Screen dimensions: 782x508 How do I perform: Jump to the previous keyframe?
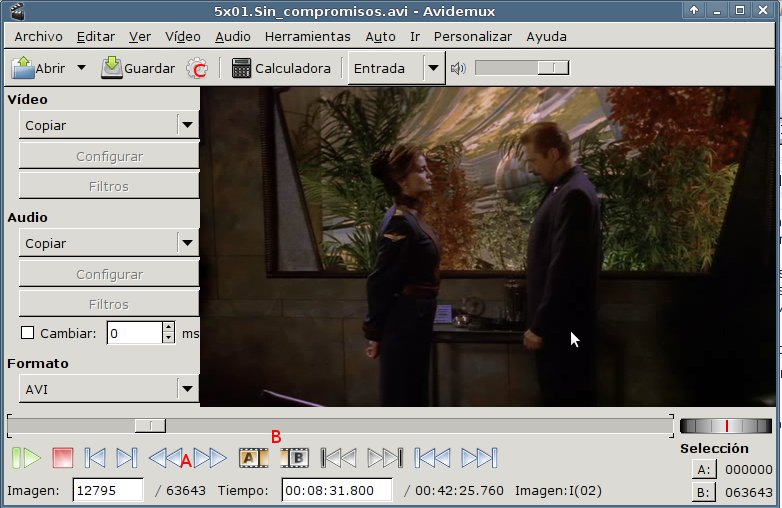(165, 458)
